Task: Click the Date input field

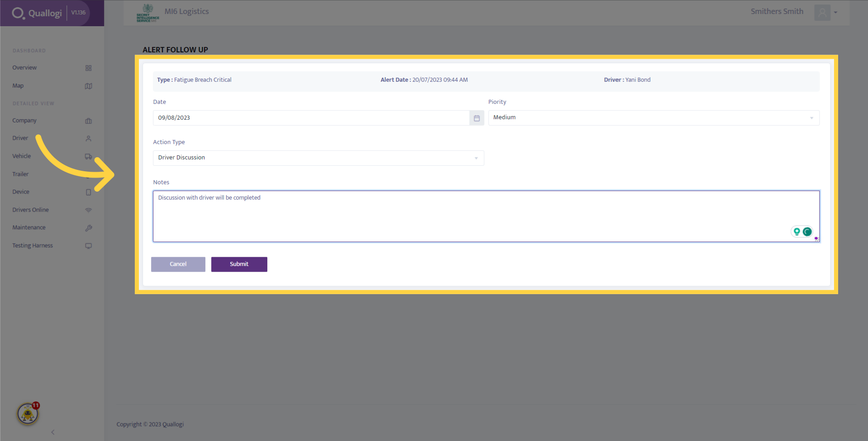Action: 311,118
